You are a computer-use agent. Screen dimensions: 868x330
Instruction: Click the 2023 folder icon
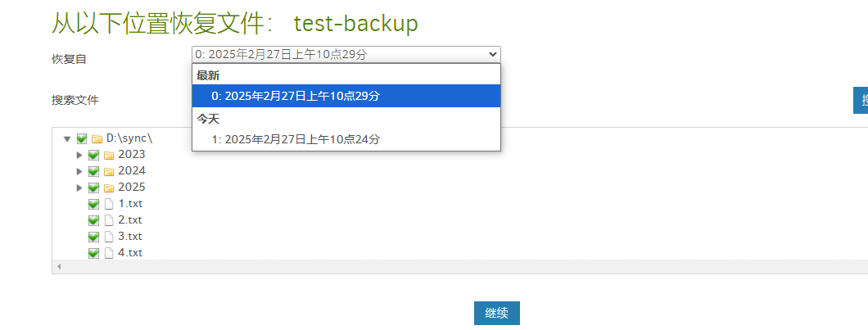point(109,155)
